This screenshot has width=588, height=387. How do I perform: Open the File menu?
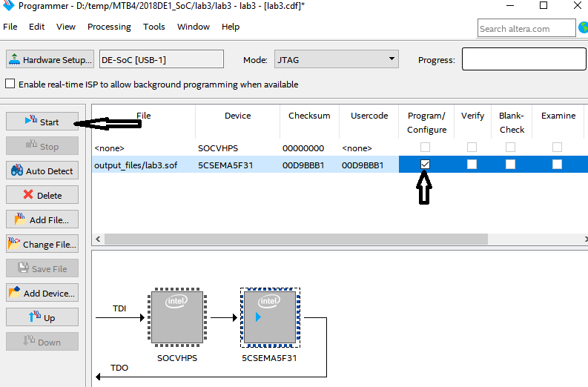pos(10,27)
